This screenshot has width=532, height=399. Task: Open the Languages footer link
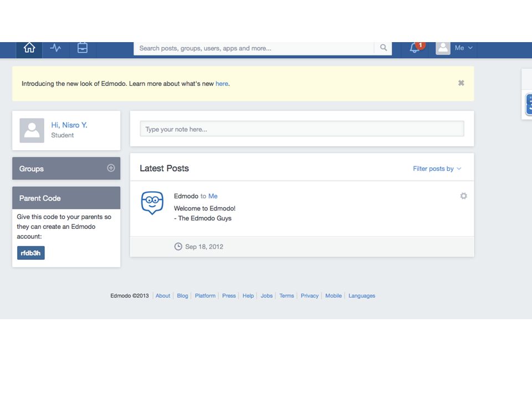[x=362, y=296]
